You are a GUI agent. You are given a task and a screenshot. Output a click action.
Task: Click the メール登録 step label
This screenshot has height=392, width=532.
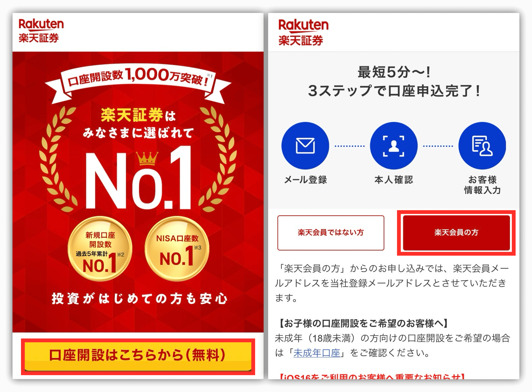coord(306,180)
